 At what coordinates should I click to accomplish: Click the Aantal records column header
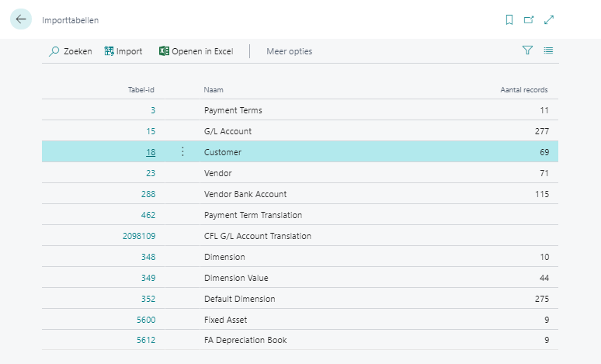click(523, 90)
